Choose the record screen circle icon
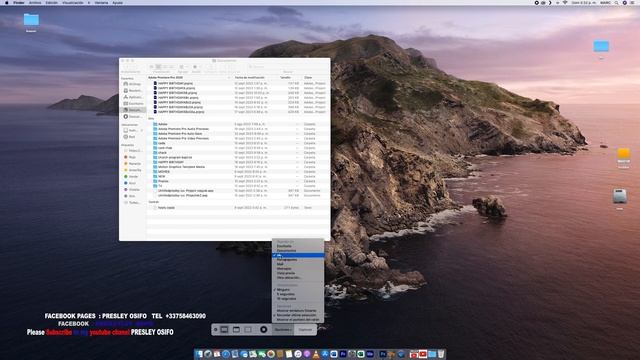 point(264,329)
